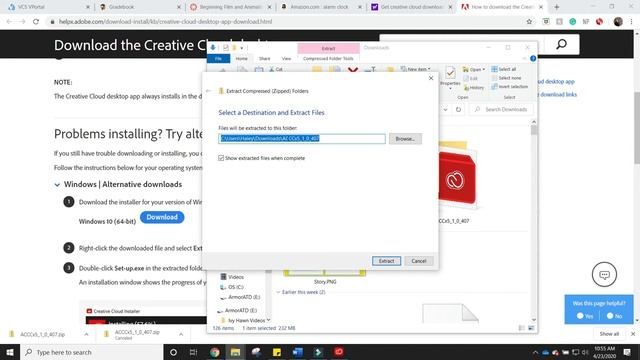The height and width of the screenshot is (360, 640).
Task: Click the red Delete icon in the ribbon
Action: pos(353,71)
